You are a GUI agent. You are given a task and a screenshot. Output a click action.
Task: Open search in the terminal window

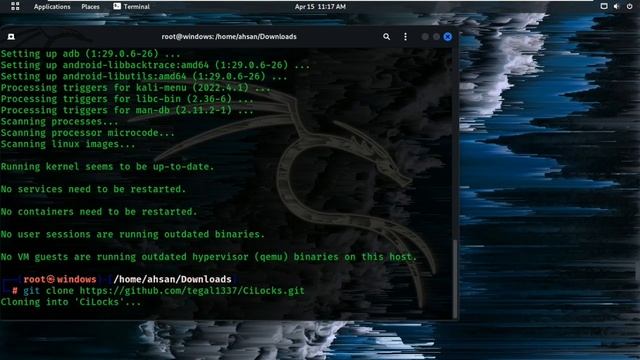386,37
